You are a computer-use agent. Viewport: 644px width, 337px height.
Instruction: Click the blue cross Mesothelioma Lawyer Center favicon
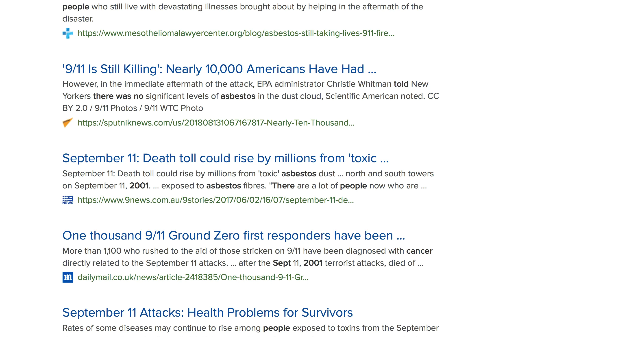coord(68,33)
